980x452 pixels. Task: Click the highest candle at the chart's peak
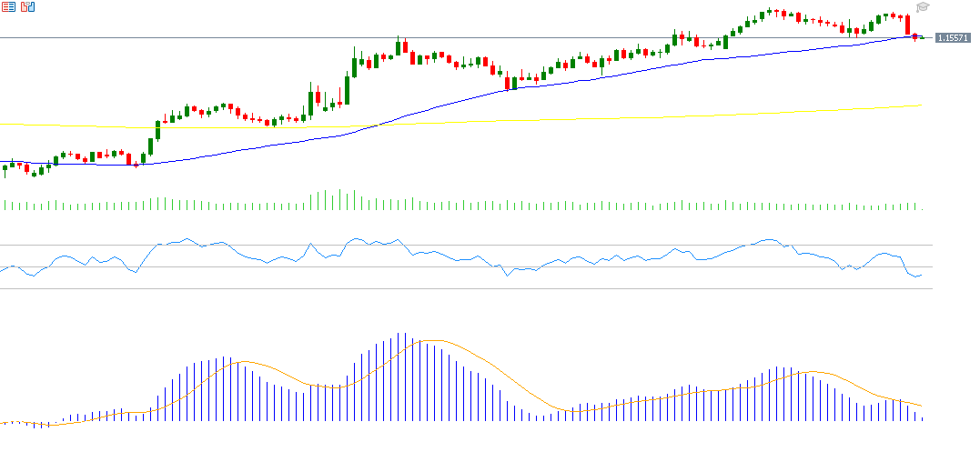pyautogui.click(x=770, y=11)
